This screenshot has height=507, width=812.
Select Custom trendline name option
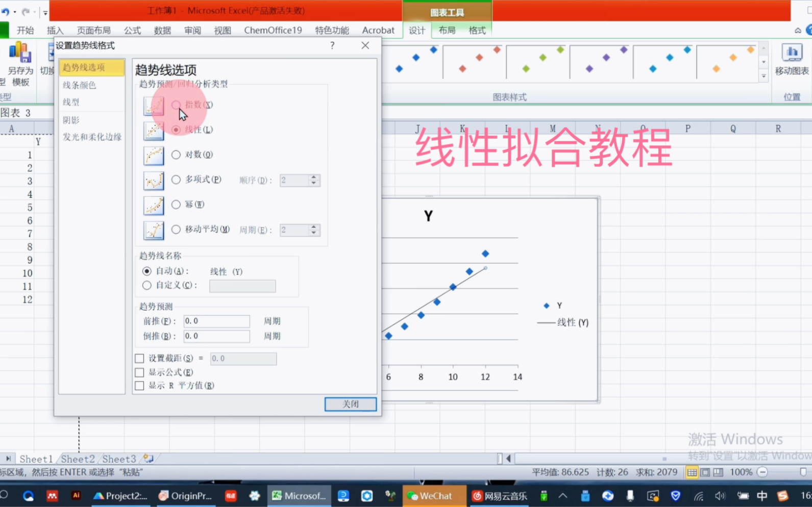click(147, 285)
